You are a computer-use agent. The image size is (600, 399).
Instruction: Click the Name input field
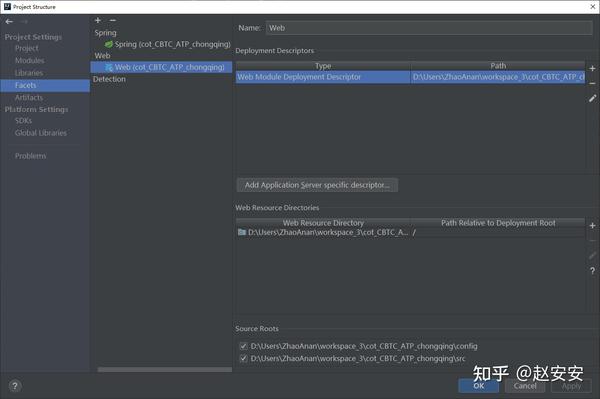(x=429, y=28)
